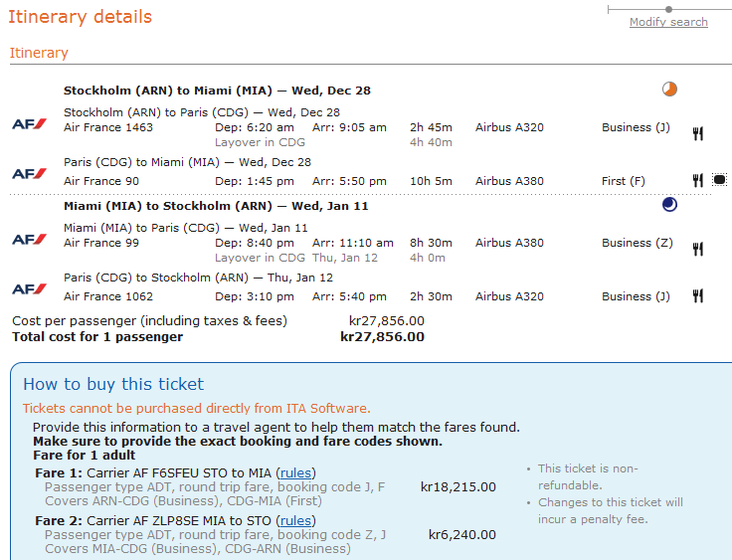Click the lie-flat seat icon for flight 90
This screenshot has height=560, width=732.
[x=719, y=180]
